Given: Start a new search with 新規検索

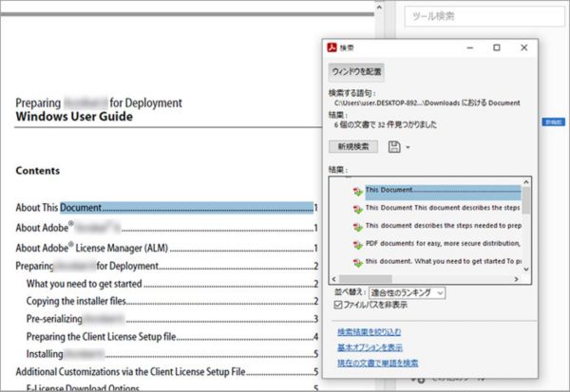Looking at the screenshot, I should coord(353,146).
